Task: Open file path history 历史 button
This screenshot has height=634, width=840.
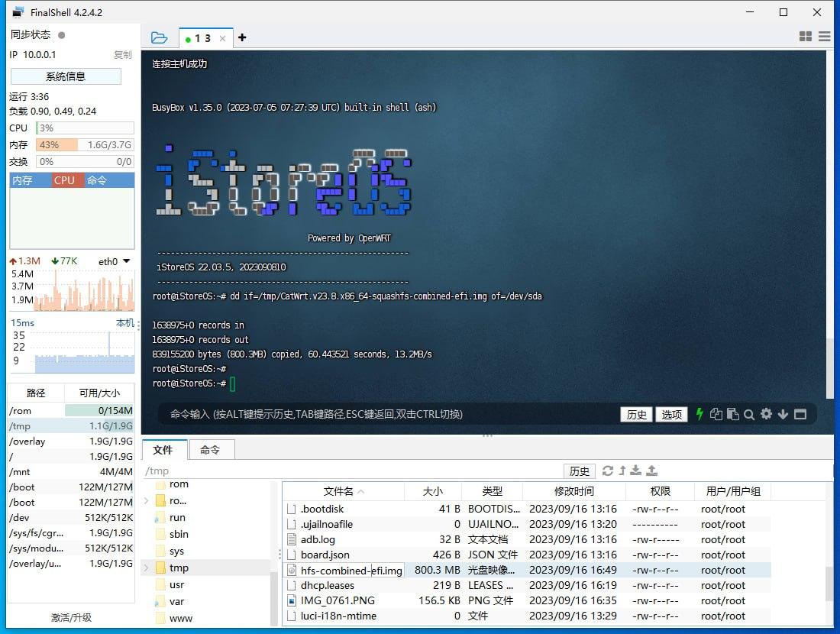Action: point(579,471)
